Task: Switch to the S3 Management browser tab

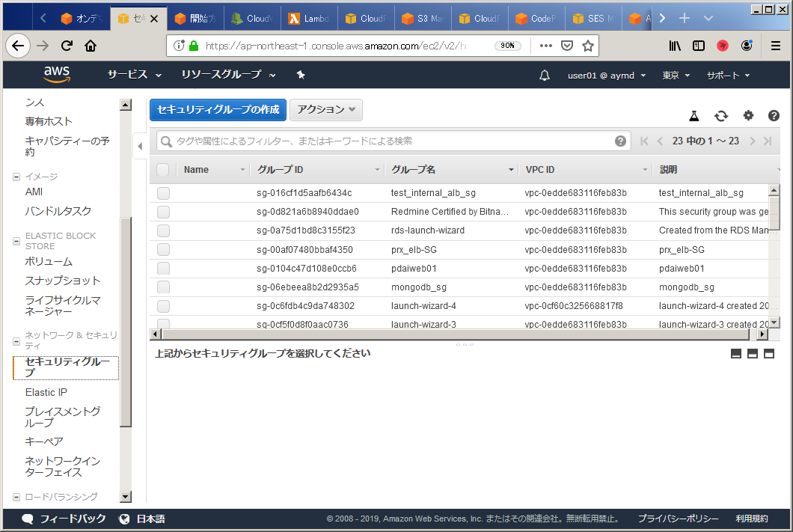Action: coord(422,18)
